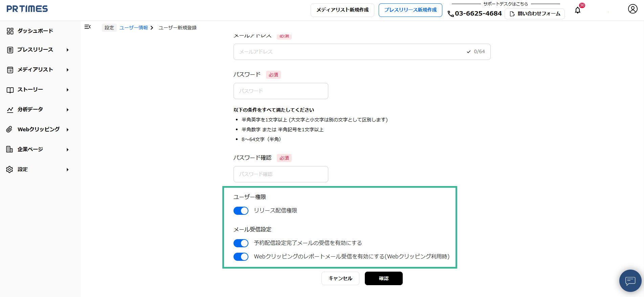
Task: Click the ユーザー新規登録 breadcrumb text
Action: click(178, 28)
